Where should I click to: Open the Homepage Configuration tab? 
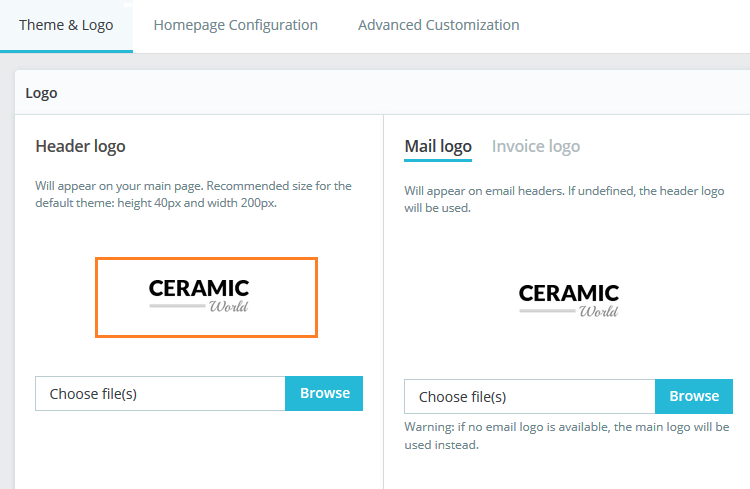coord(235,25)
